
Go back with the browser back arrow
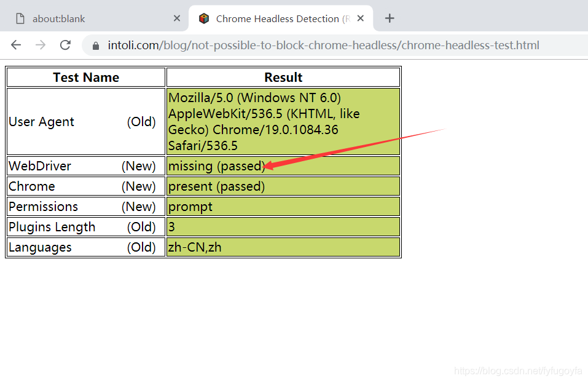(16, 45)
